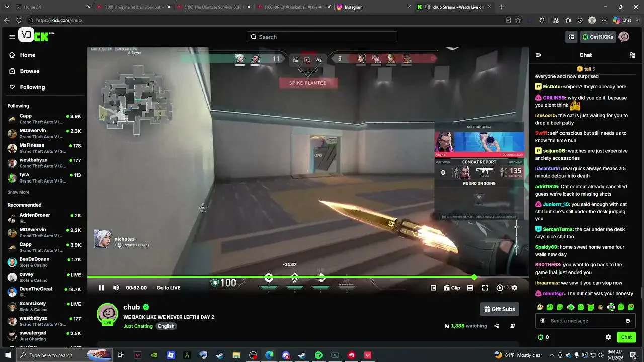644x362 pixels.
Task: Select the English language tag
Action: click(166, 326)
